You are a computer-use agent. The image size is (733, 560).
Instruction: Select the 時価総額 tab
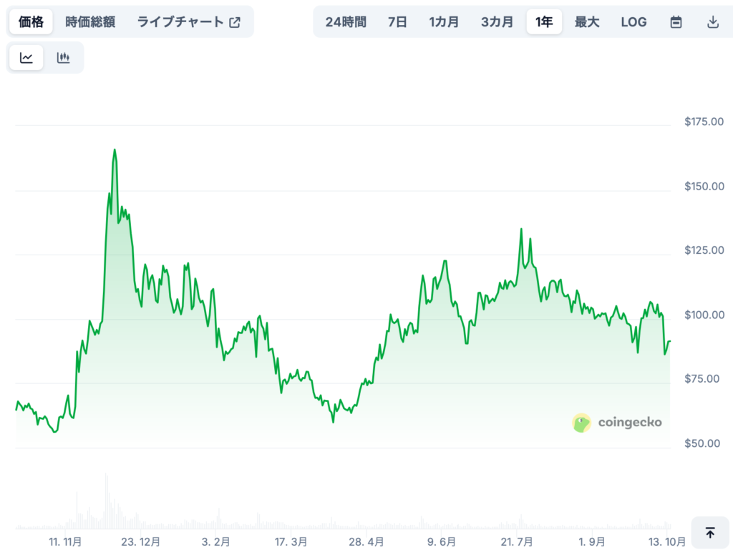click(x=90, y=22)
